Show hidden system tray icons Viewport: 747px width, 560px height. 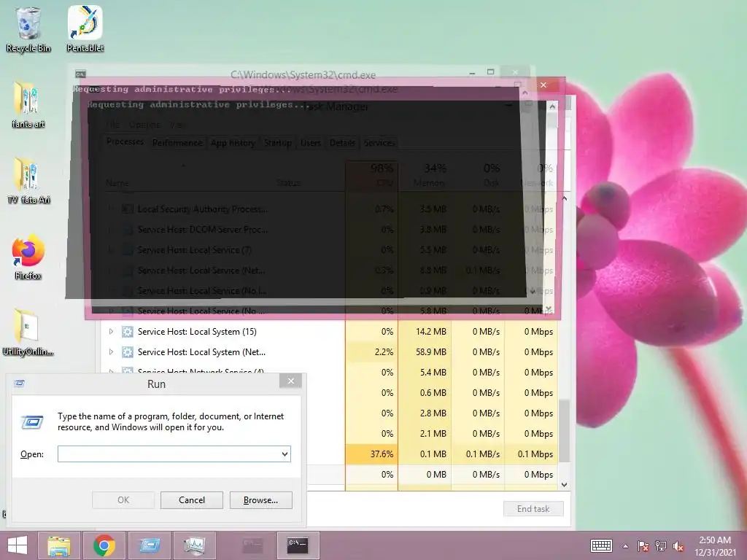[625, 546]
